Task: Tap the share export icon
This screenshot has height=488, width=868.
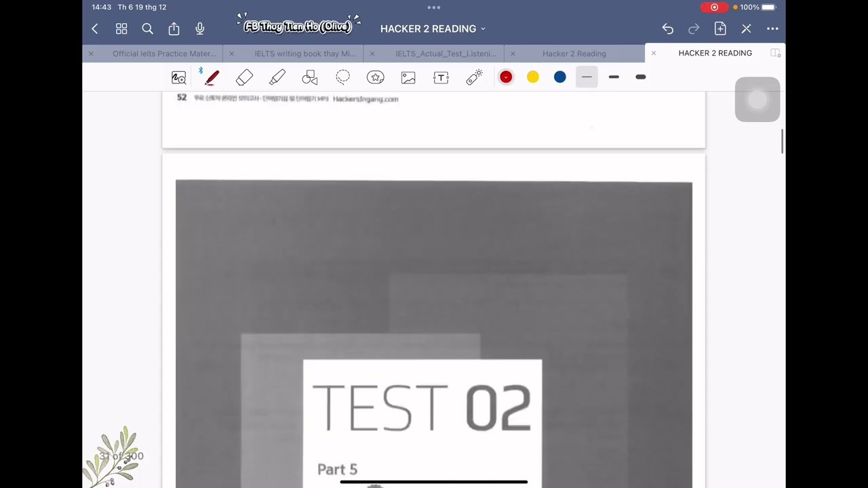Action: tap(174, 28)
